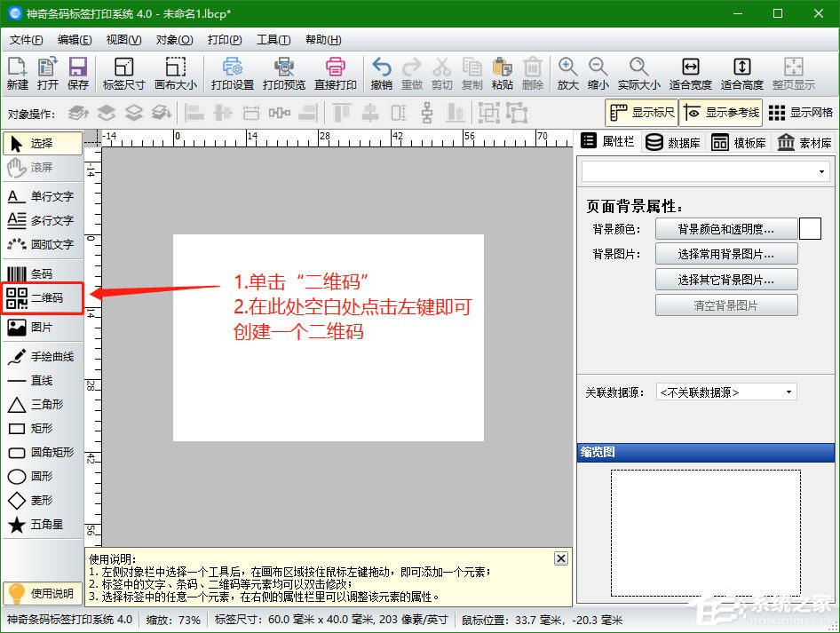Open 使用说明 from the bottom left

click(x=42, y=593)
